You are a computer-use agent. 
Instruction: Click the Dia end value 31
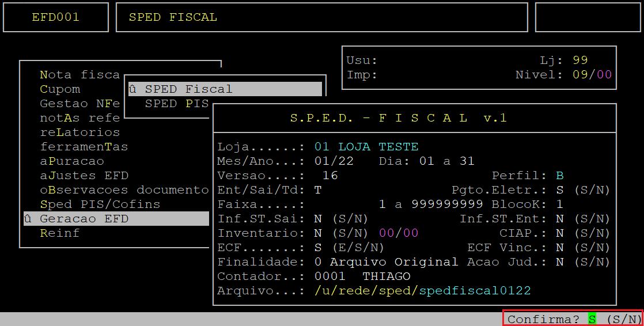(x=467, y=161)
